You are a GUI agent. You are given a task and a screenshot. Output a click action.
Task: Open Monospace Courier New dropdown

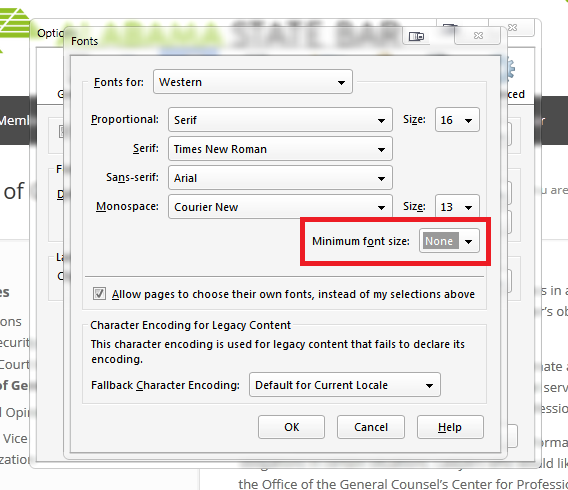coord(280,207)
